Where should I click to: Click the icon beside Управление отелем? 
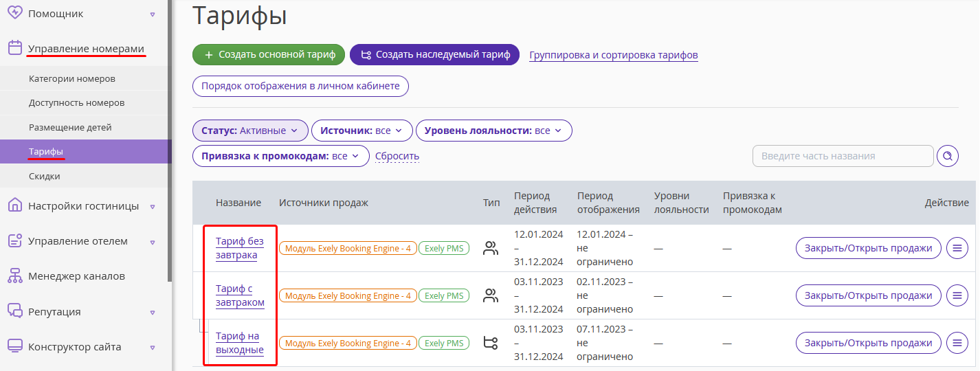click(15, 241)
